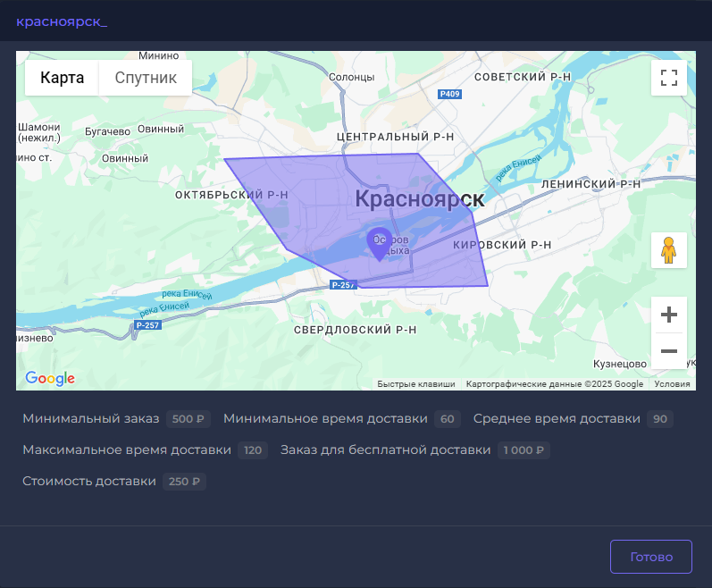712x588 pixels.
Task: Zoom out on the map
Action: [668, 351]
